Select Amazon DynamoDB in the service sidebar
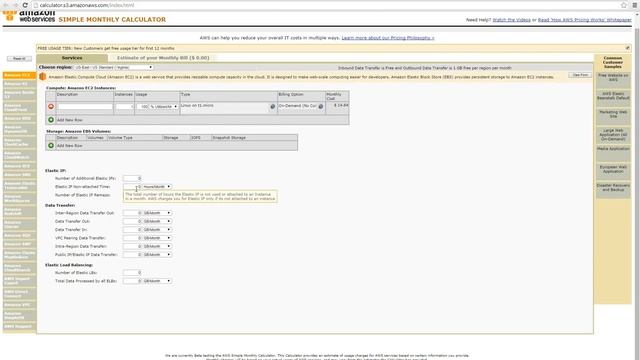The image size is (640, 360). tap(19, 130)
